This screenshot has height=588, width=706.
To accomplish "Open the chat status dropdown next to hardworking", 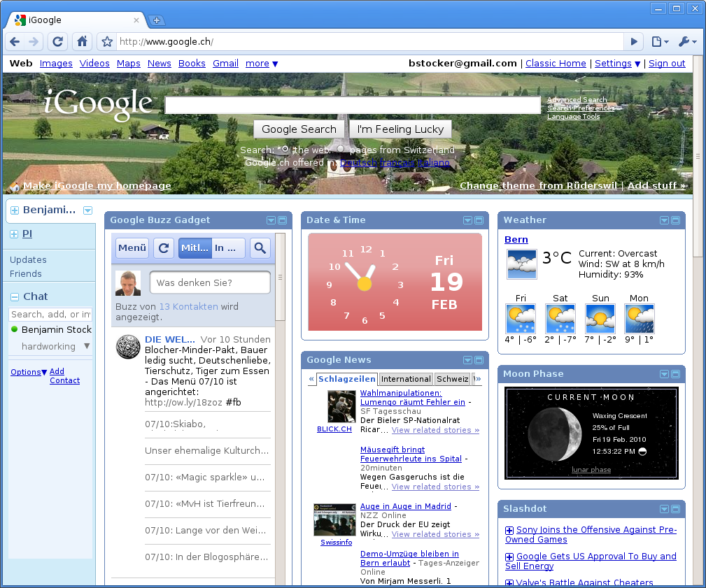I will tap(87, 346).
